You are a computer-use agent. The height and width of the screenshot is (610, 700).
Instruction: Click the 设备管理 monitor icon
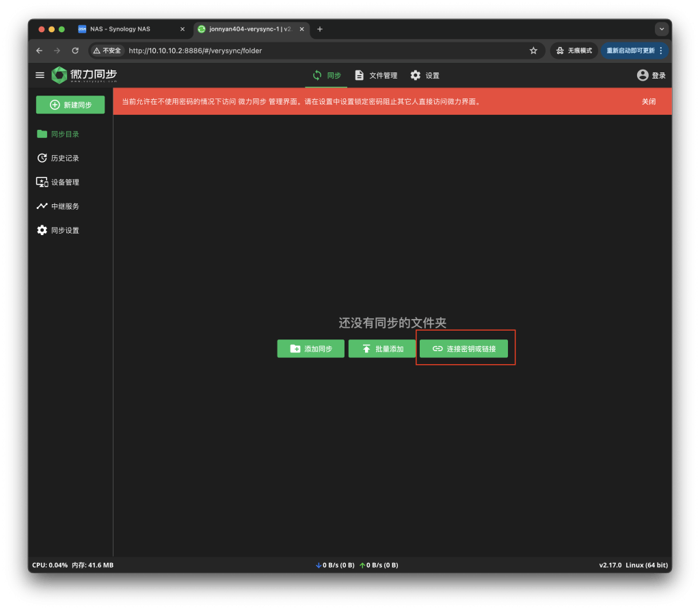coord(42,182)
